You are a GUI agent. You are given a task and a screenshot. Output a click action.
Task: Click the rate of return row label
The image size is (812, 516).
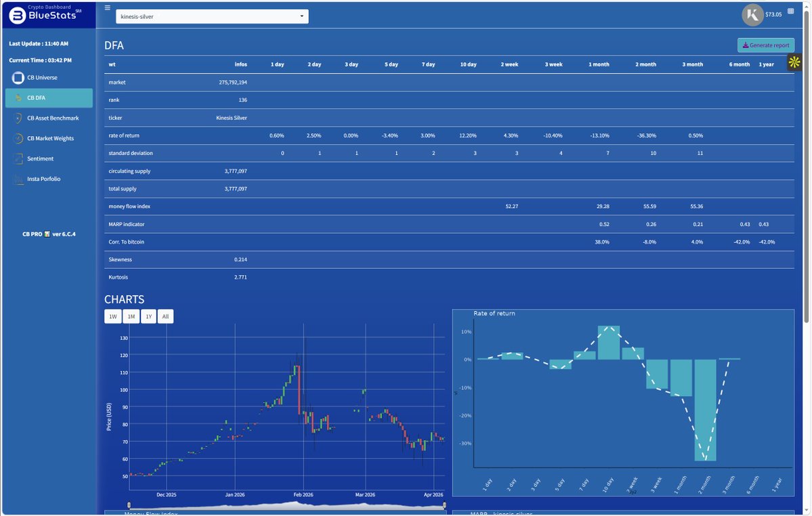[x=124, y=135]
